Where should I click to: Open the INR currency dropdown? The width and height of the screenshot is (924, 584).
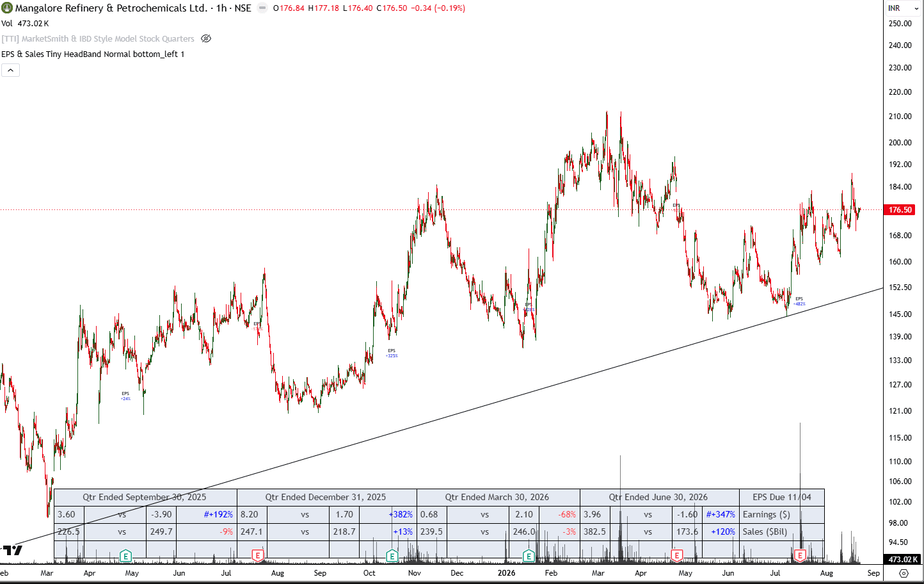[903, 8]
